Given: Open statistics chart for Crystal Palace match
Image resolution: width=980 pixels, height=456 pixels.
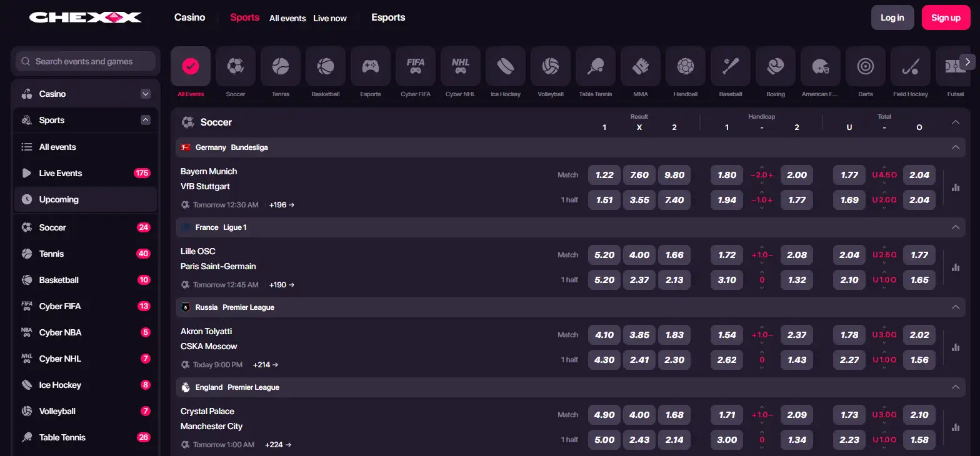Looking at the screenshot, I should click(x=956, y=427).
